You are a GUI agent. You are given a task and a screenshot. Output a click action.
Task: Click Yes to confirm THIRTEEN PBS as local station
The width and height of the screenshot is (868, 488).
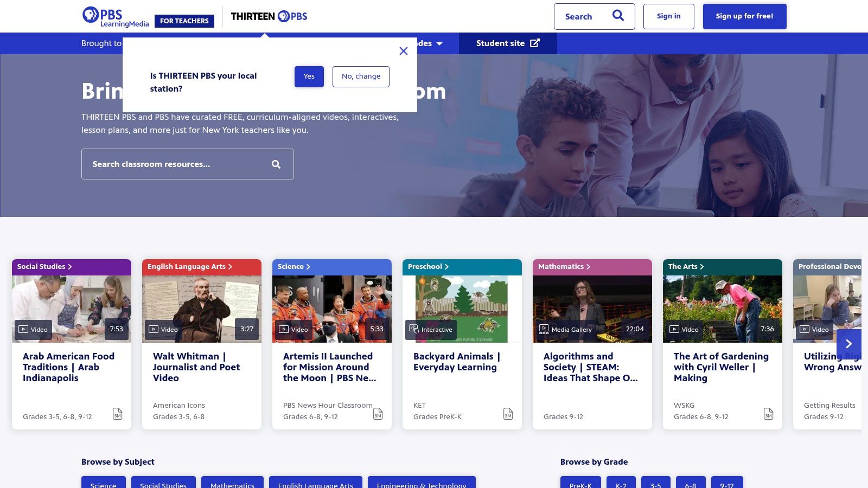point(309,76)
